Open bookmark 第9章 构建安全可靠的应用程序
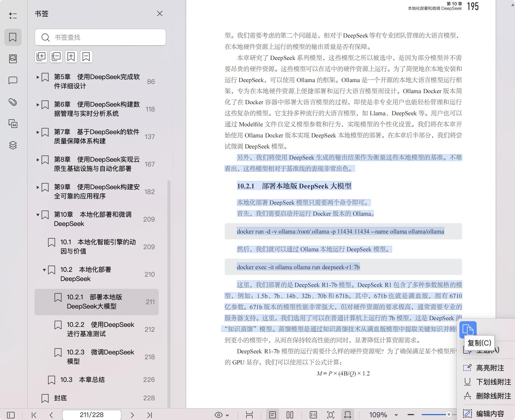The height and width of the screenshot is (420, 515). [x=97, y=192]
